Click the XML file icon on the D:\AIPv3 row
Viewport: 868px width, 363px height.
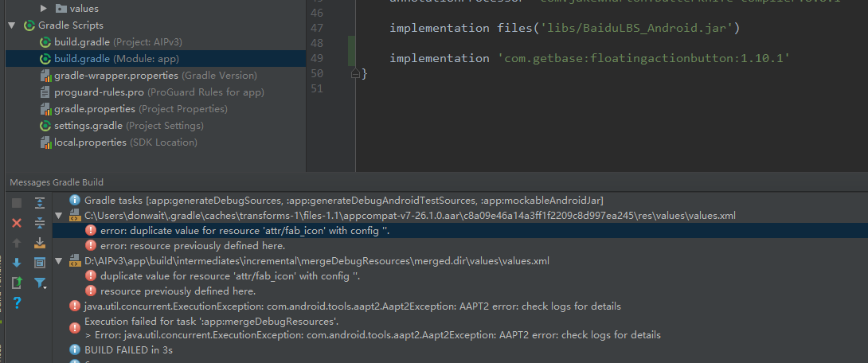pyautogui.click(x=75, y=260)
